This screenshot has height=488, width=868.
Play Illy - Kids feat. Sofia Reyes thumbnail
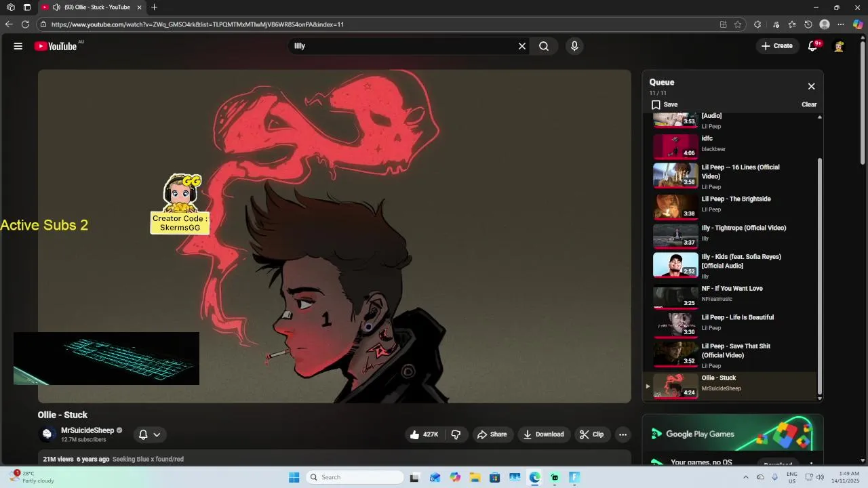point(675,264)
